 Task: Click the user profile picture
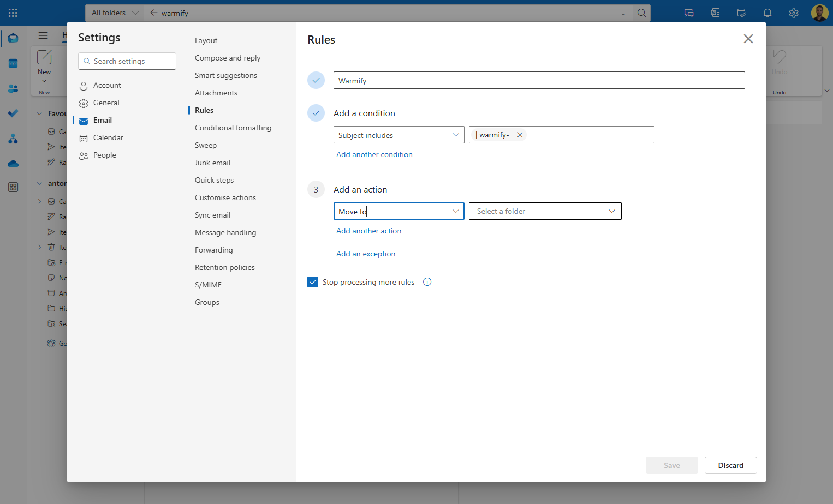coord(819,13)
